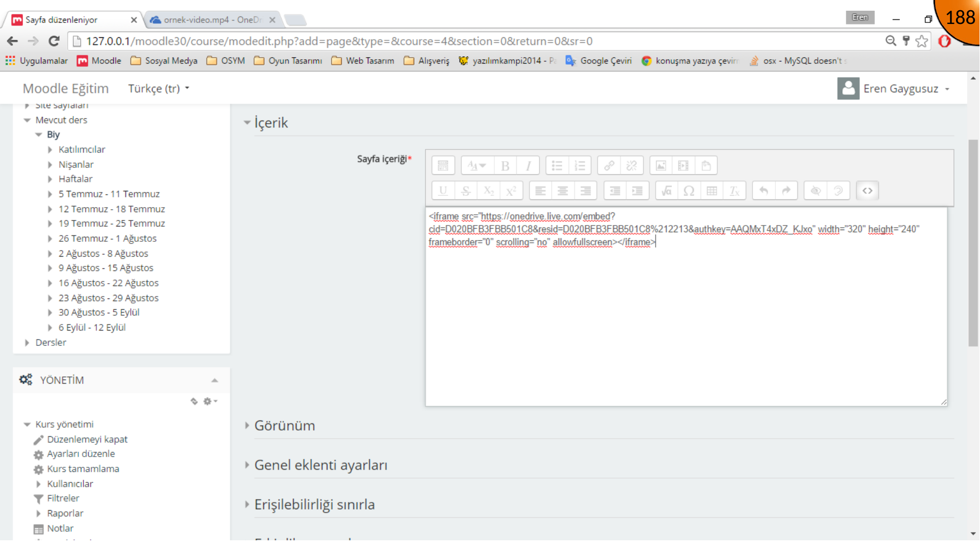Click inside the page content editor
The width and height of the screenshot is (980, 551).
click(686, 307)
